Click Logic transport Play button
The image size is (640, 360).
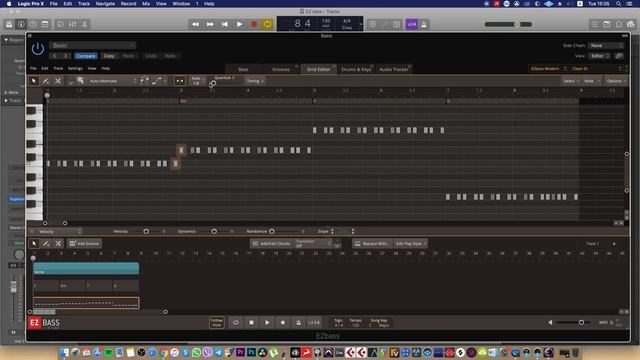[x=240, y=24]
